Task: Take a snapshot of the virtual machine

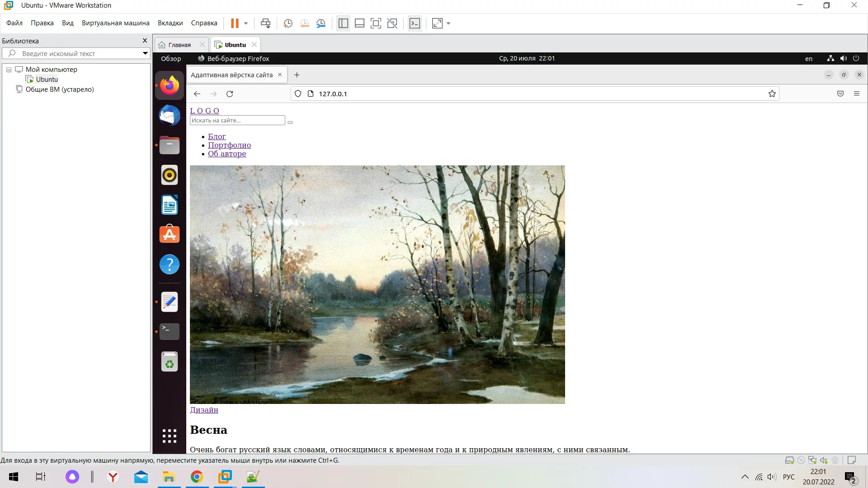Action: coord(288,23)
